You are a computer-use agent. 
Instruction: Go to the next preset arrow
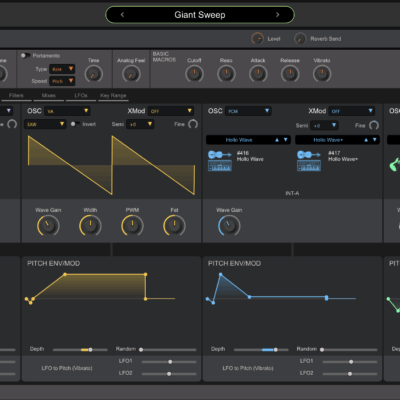[x=278, y=15]
